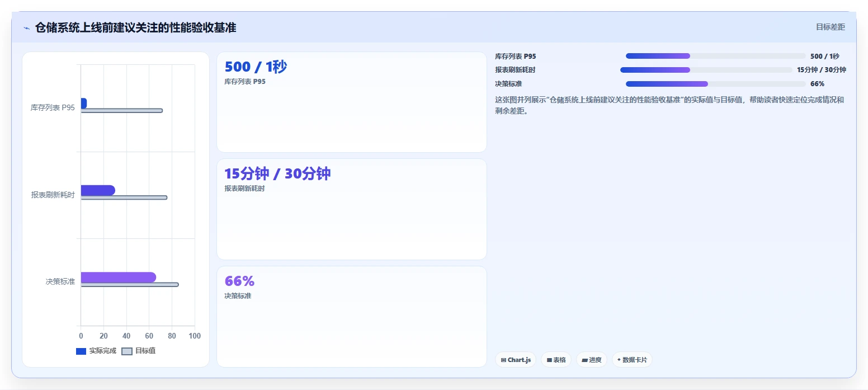Click the 库存列表 P95 chart axis label
Image resolution: width=868 pixels, height=390 pixels.
point(53,107)
